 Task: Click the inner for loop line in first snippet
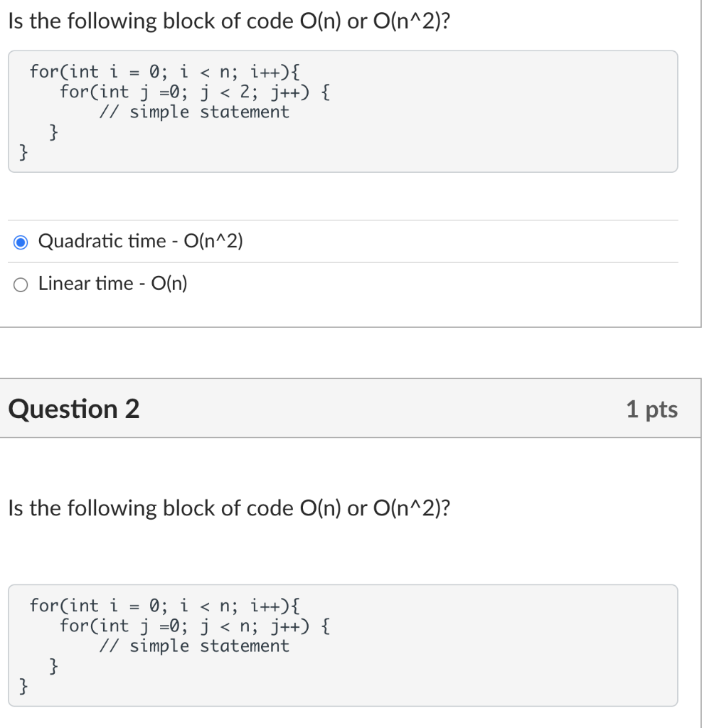(192, 91)
